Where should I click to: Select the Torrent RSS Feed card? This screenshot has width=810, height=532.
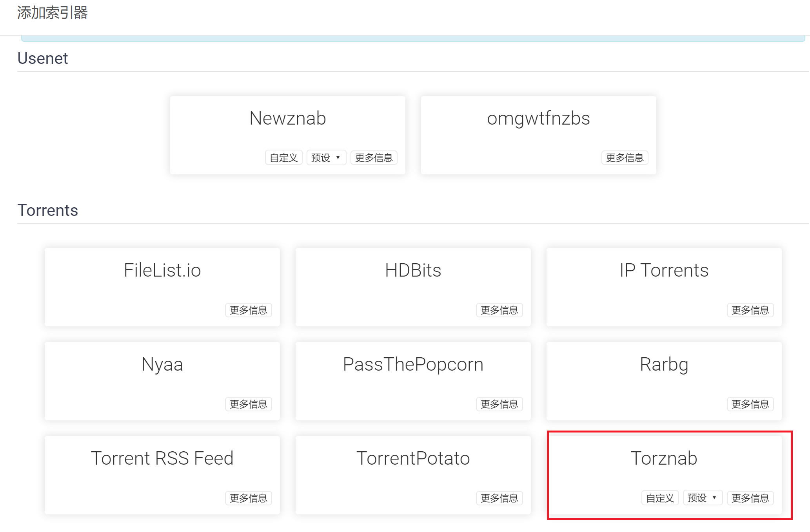point(162,475)
